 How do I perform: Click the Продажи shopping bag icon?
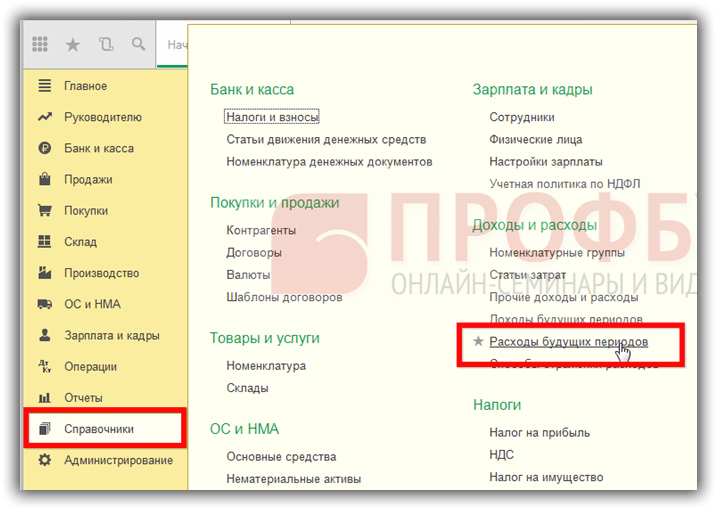coord(44,180)
